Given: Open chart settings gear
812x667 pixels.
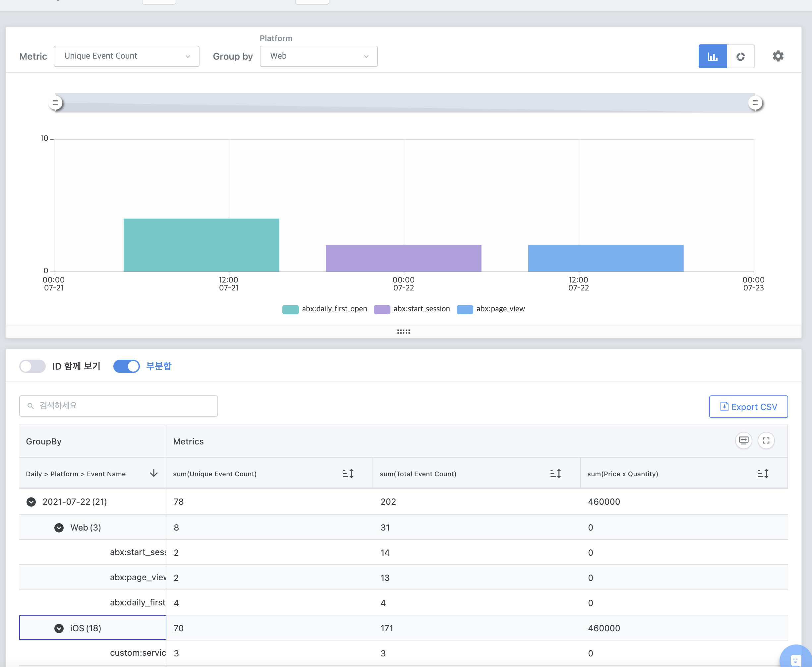Looking at the screenshot, I should (778, 56).
